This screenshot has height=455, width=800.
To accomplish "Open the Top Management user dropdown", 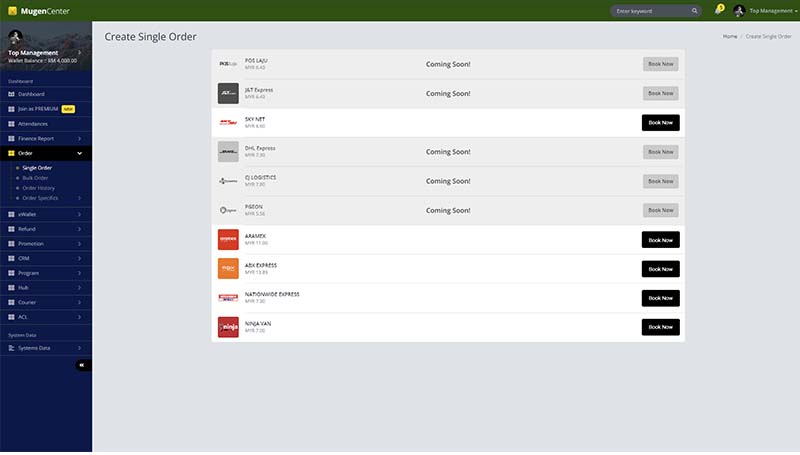I will pos(766,11).
